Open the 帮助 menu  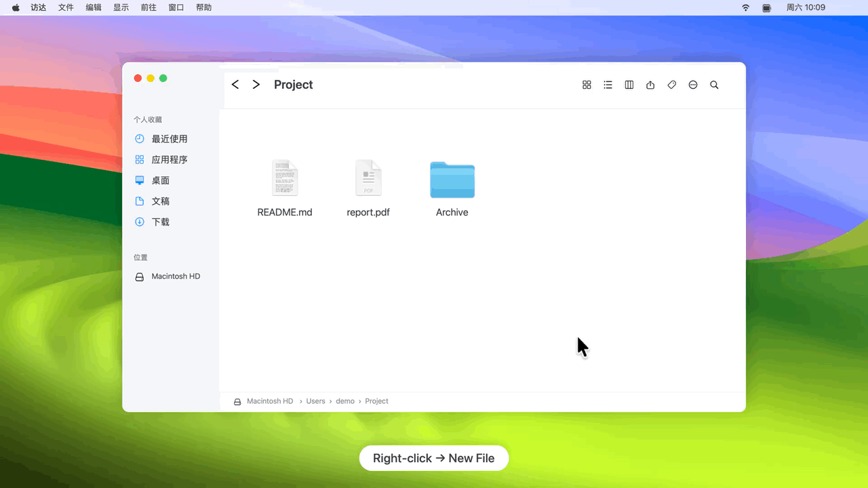coord(203,7)
